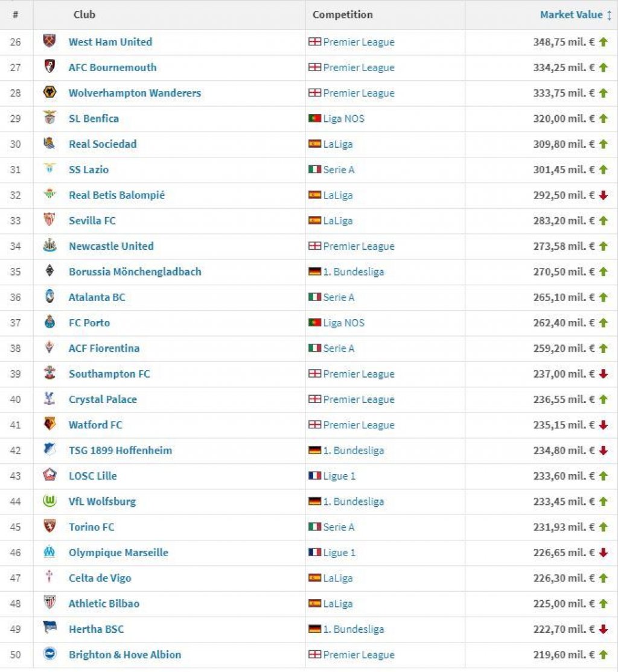Click the Watford FC crest icon

coord(49,424)
